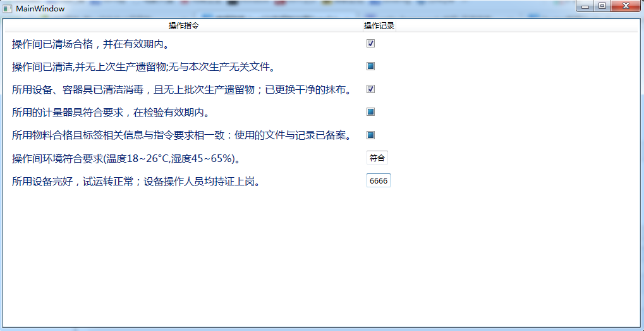Select row 操作间环境符合要求(温度18~26℃
Viewport: 644px width, 331px height.
tap(322, 158)
